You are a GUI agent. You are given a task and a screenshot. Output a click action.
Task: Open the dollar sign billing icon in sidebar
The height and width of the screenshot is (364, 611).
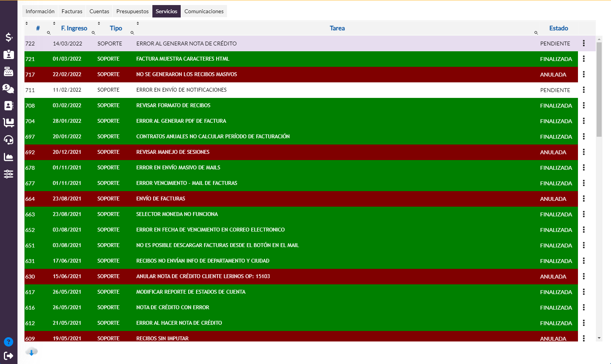[x=9, y=37]
